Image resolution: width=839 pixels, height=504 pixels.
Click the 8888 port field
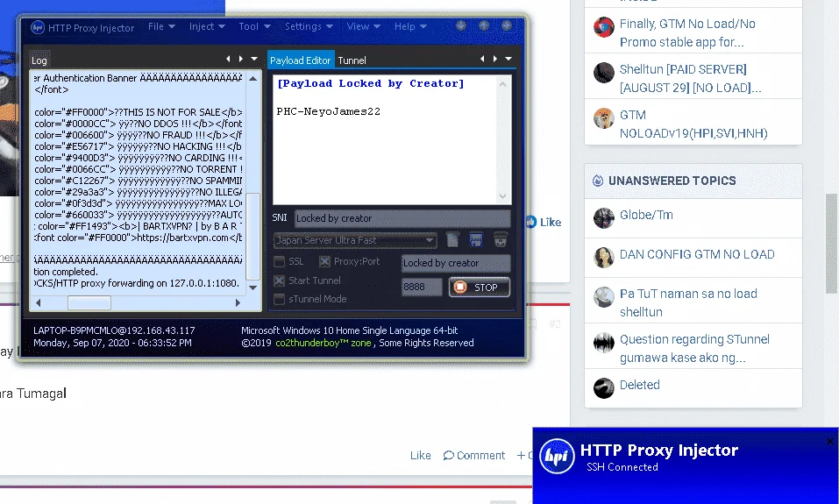422,287
